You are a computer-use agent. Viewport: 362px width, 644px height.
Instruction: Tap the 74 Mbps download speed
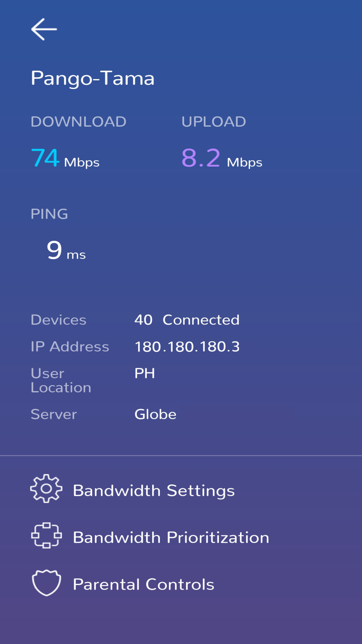tap(65, 159)
